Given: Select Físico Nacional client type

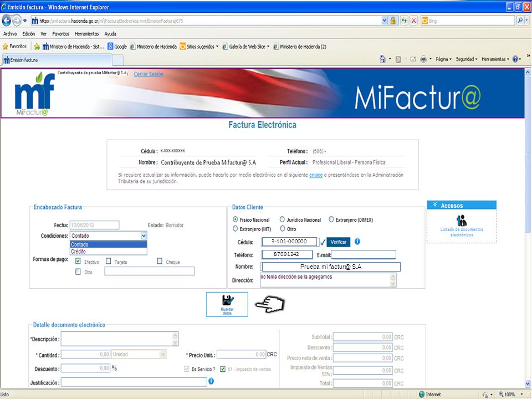Looking at the screenshot, I should point(236,219).
